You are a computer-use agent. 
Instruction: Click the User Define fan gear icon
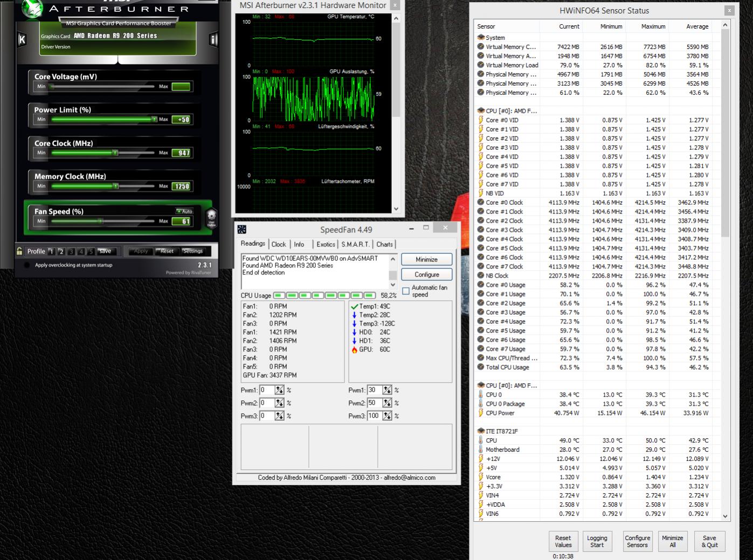tap(212, 217)
